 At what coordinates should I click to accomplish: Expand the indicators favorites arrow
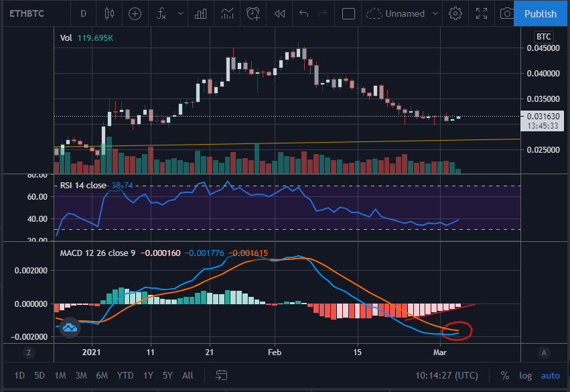181,14
